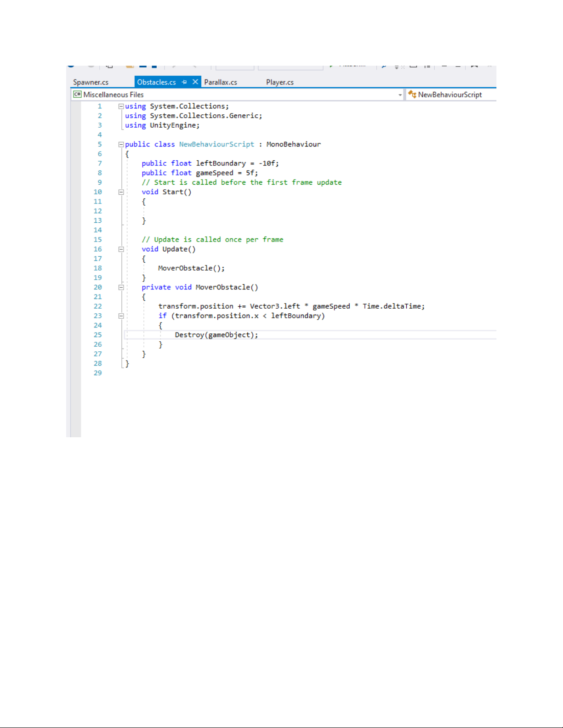Place cursor on the leftBoundary declaration

click(x=221, y=164)
